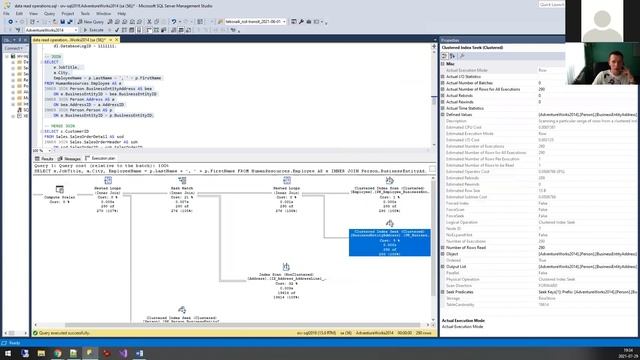
Task: Click the Save icon in toolbar
Action: (x=62, y=22)
